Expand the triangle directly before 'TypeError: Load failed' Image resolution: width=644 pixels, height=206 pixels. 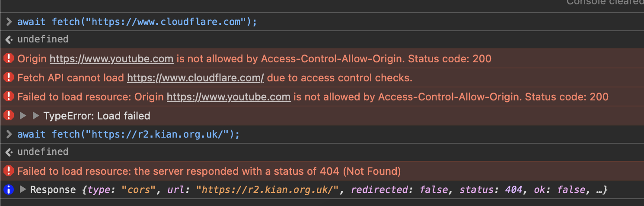click(36, 116)
